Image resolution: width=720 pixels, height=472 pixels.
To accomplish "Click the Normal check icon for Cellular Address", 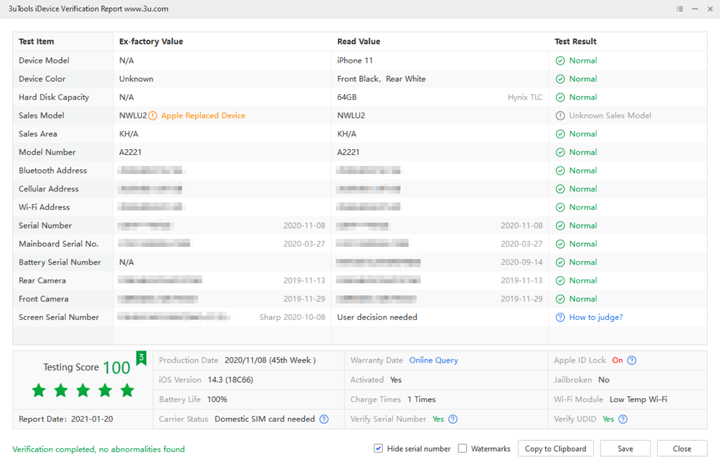I will 560,189.
